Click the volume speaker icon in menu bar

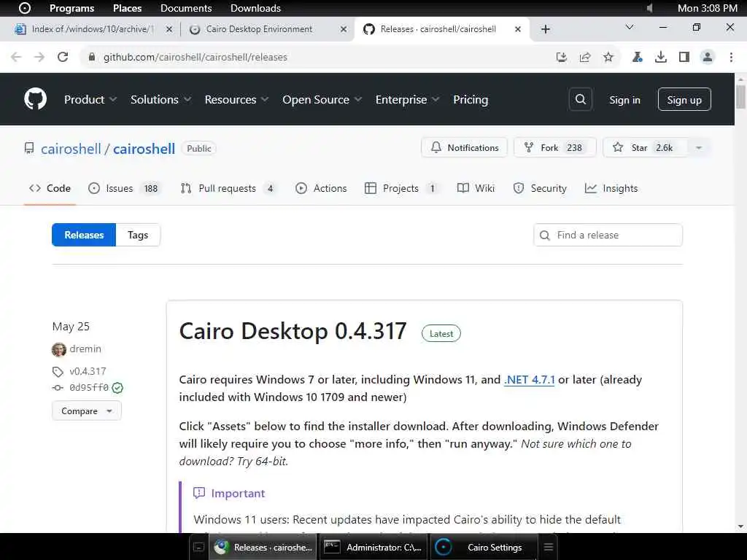[649, 8]
